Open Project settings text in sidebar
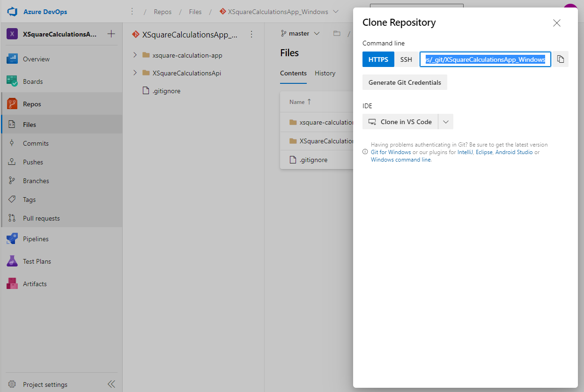Image resolution: width=584 pixels, height=392 pixels. tap(45, 385)
